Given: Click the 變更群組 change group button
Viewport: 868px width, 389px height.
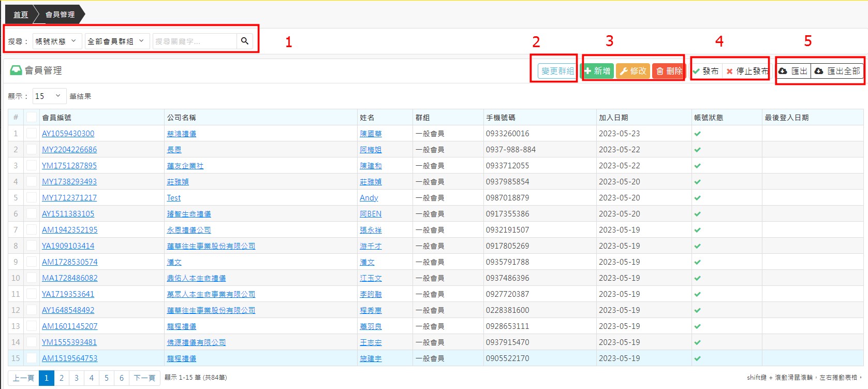Looking at the screenshot, I should point(557,71).
